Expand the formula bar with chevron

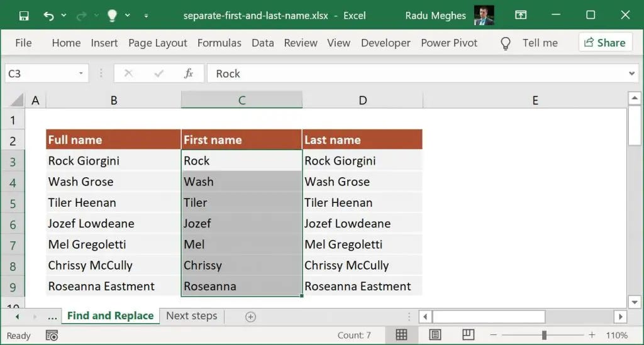(x=631, y=74)
